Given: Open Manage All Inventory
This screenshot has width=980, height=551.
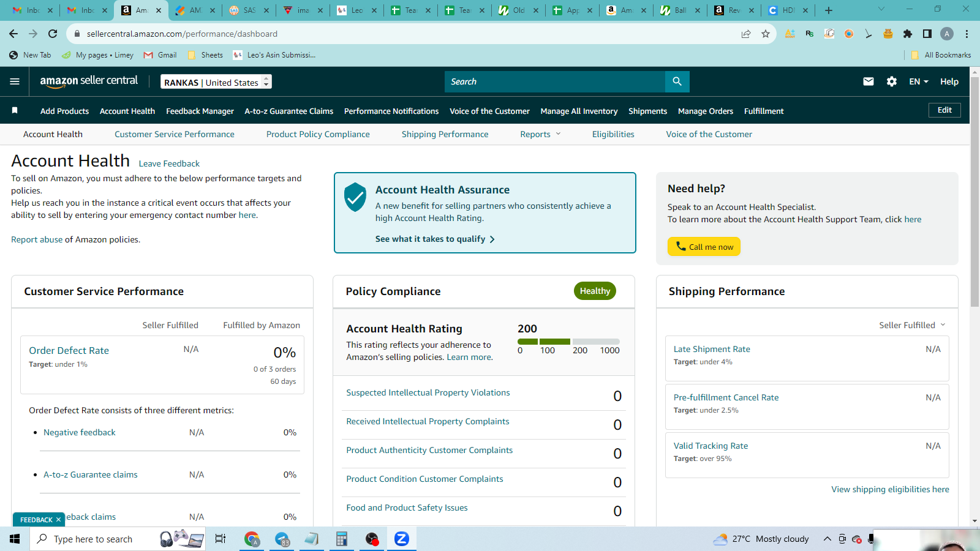Looking at the screenshot, I should coord(579,111).
